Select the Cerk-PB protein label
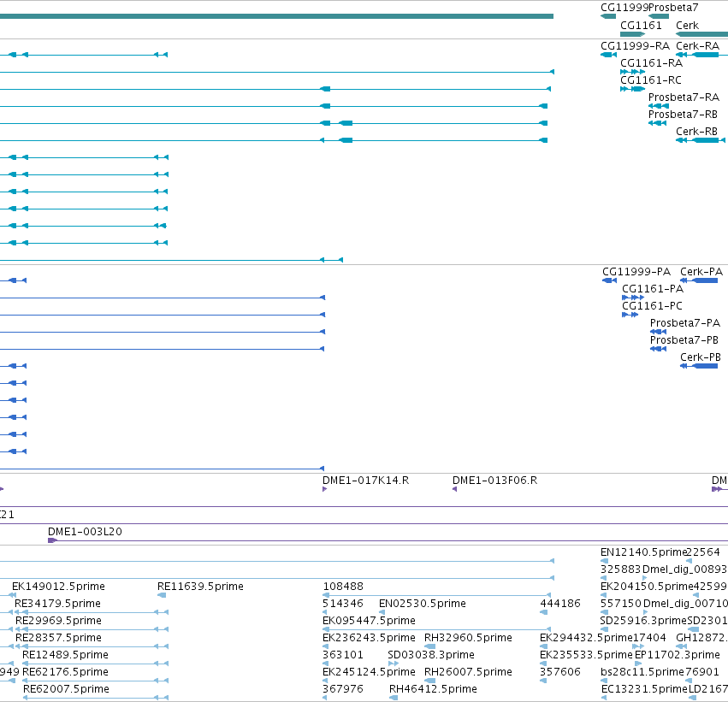 pyautogui.click(x=701, y=357)
